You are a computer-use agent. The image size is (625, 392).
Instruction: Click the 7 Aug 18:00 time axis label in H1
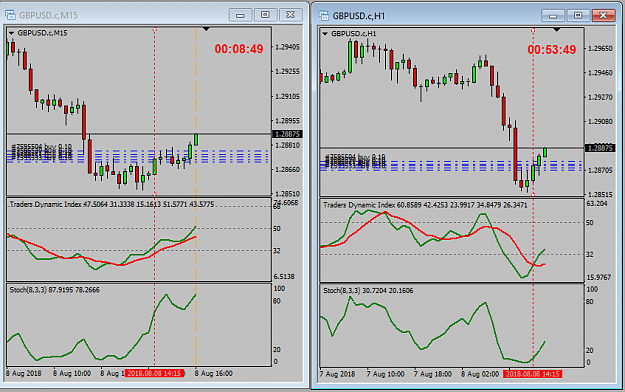(x=433, y=374)
